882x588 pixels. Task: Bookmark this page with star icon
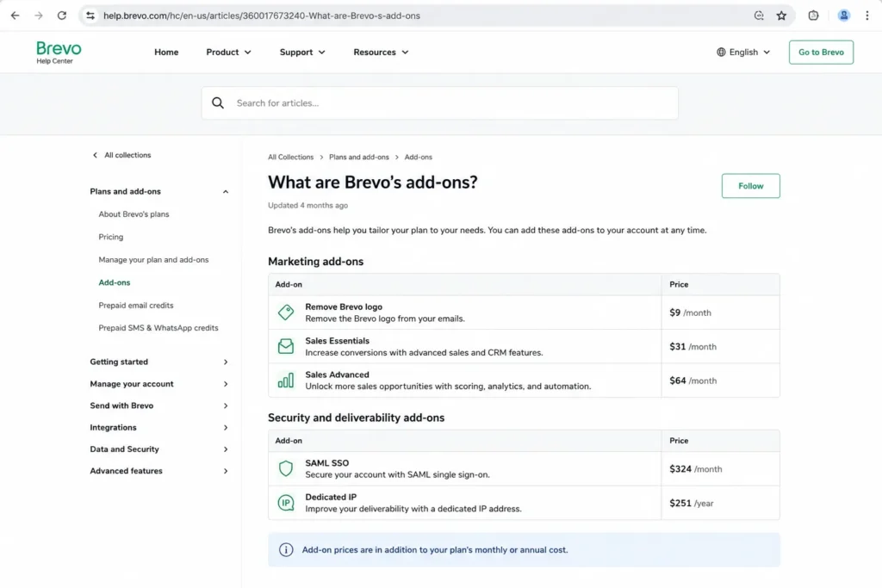pos(781,15)
